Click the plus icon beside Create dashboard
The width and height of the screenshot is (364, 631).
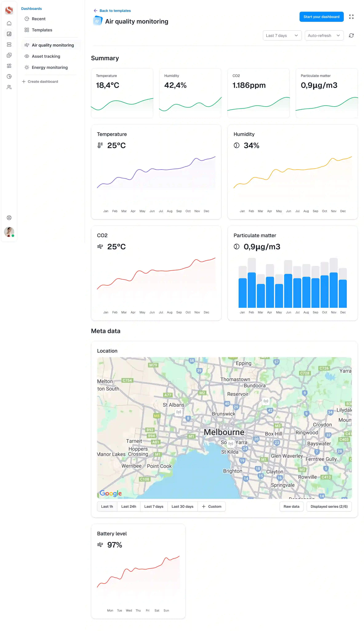point(24,82)
